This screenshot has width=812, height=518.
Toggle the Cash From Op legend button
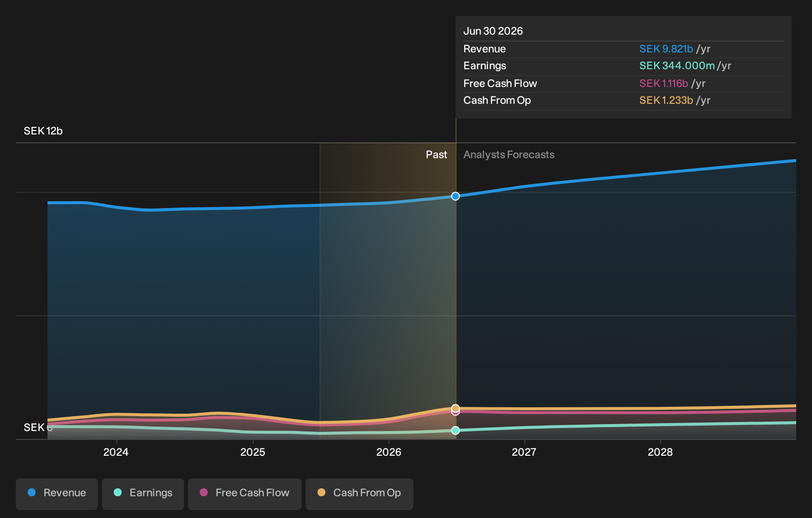tap(360, 494)
